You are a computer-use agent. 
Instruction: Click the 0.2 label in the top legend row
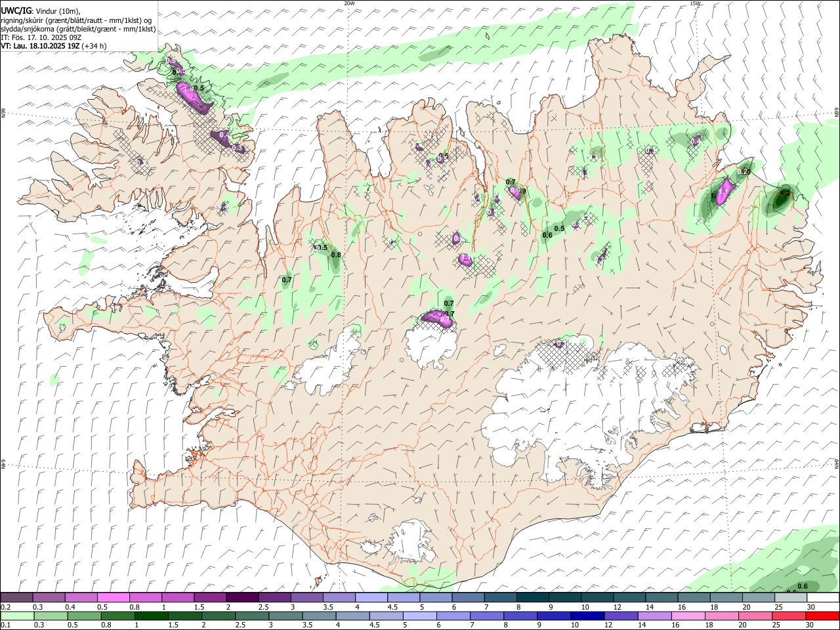(5, 607)
